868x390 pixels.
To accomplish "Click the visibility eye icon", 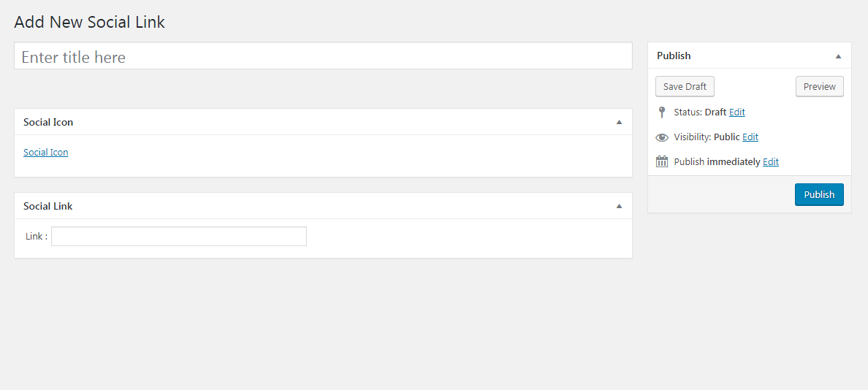I will coord(662,137).
